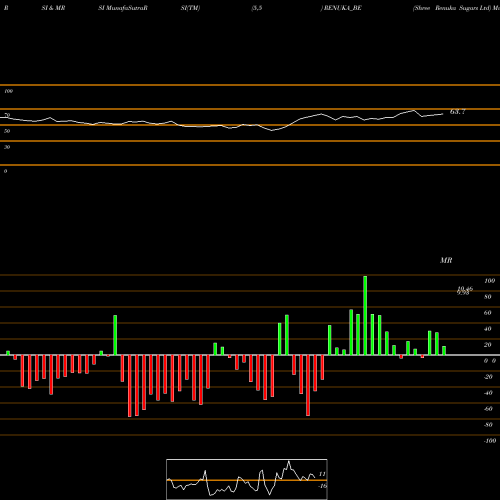This screenshot has height=500, width=500.
Task: Click the MR axis label -40
Action: pos(488,393)
